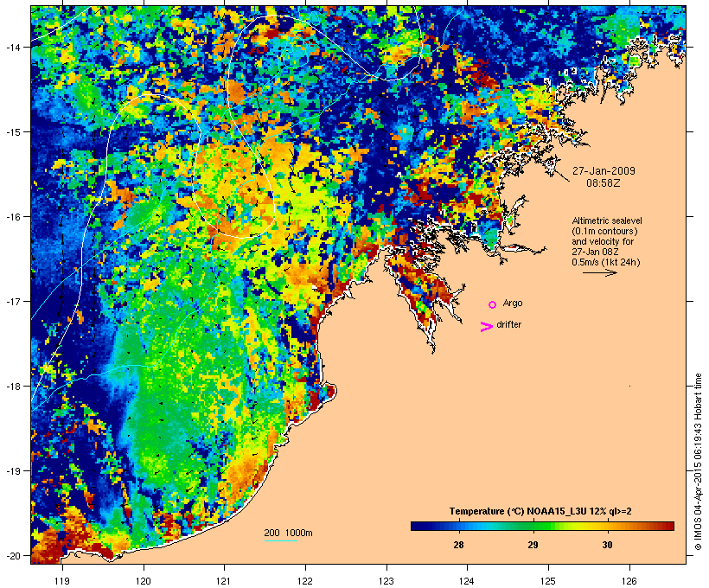The width and height of the screenshot is (709, 588).
Task: Click the 'Altimetric sealevel' caption text
Action: click(x=607, y=220)
